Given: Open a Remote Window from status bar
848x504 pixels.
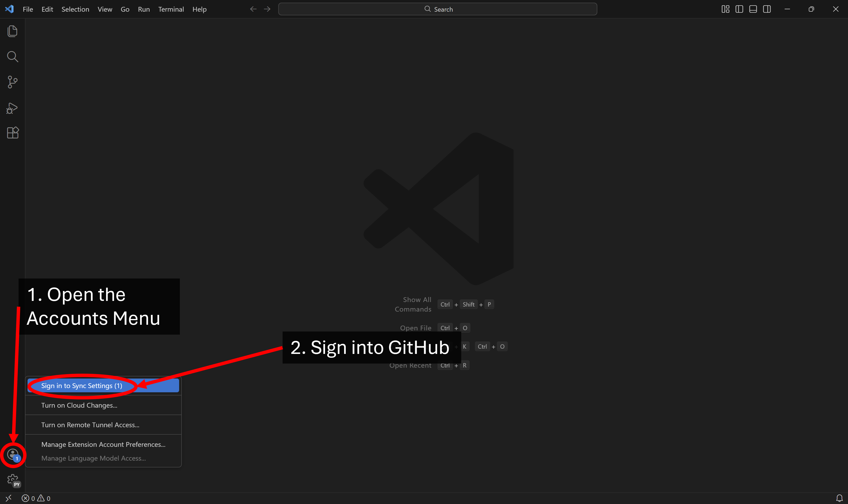Looking at the screenshot, I should point(9,498).
